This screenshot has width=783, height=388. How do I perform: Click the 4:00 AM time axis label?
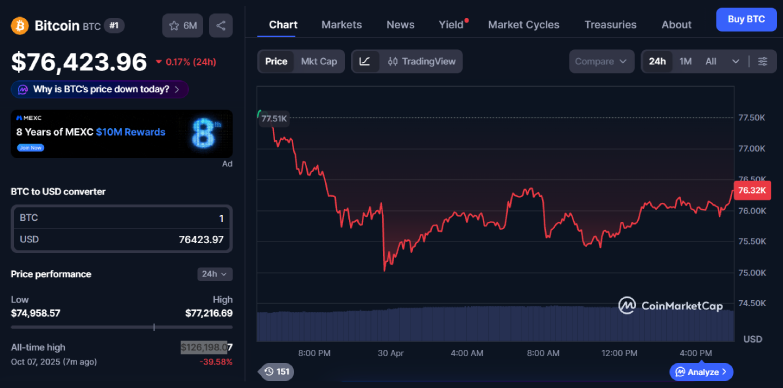pos(467,353)
